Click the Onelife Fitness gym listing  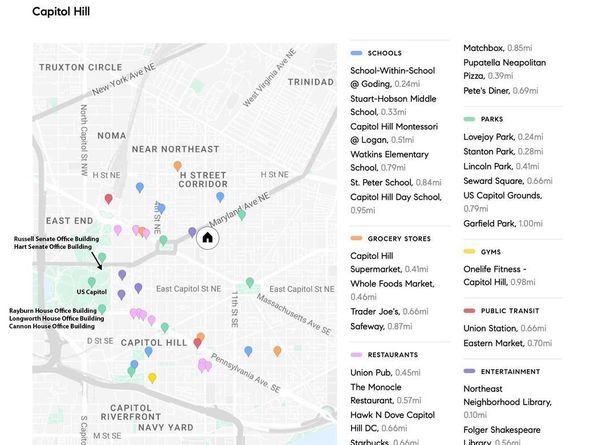click(499, 276)
